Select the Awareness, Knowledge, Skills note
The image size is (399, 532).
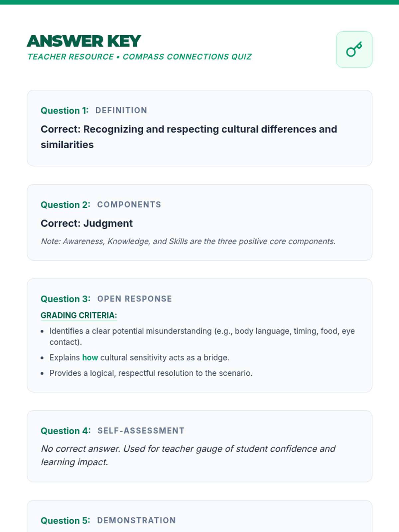188,241
